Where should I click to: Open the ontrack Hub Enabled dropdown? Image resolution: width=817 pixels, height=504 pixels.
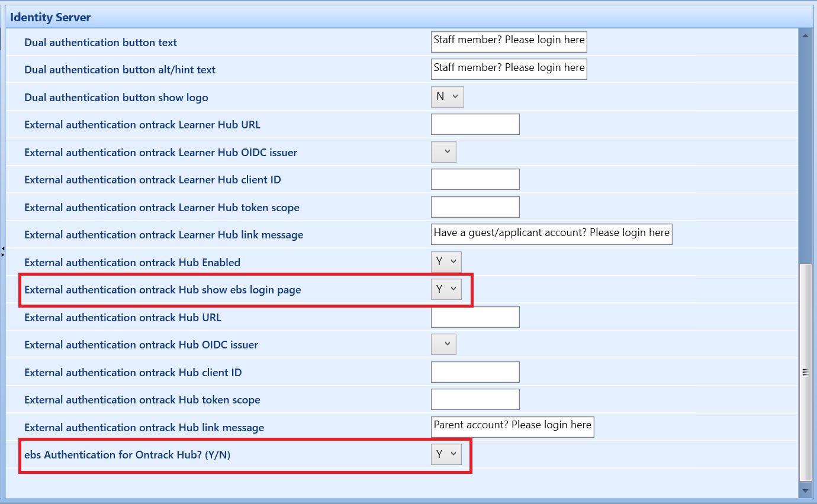tap(446, 262)
